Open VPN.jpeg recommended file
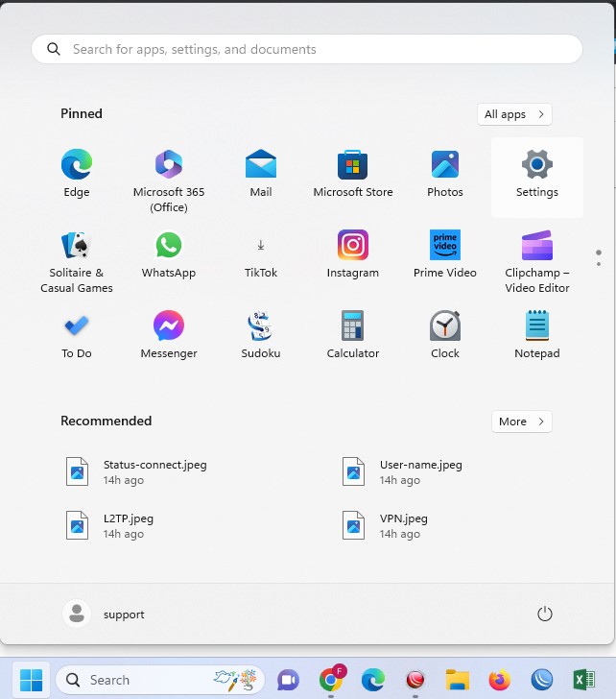The height and width of the screenshot is (699, 616). pos(385,525)
